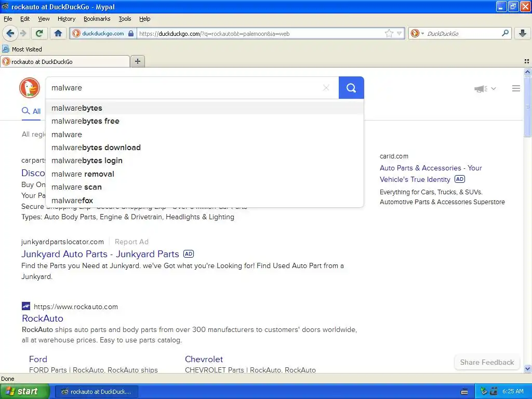Open the Downloads arrow button
The image size is (532, 399).
coord(523,33)
